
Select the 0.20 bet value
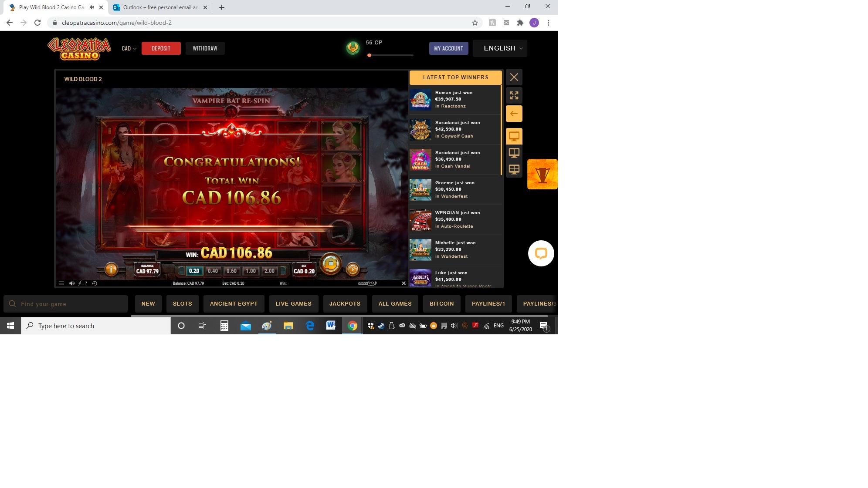[x=194, y=271]
